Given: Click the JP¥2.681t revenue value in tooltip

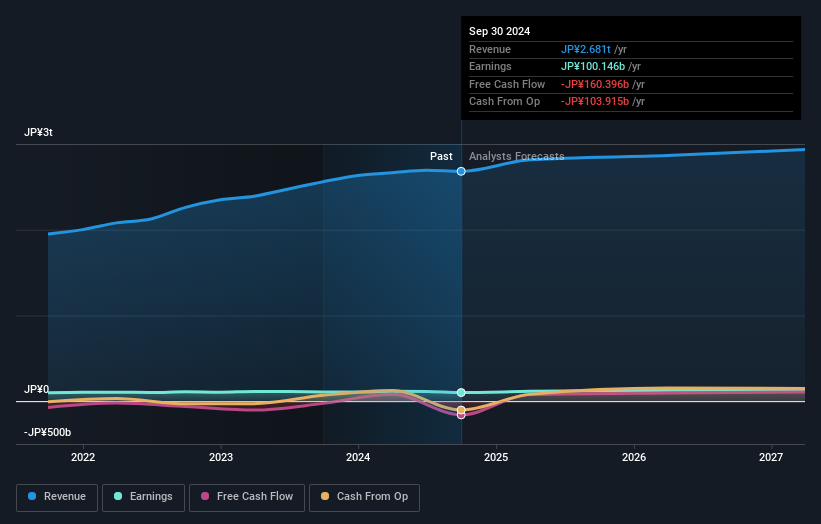Looking at the screenshot, I should point(586,49).
